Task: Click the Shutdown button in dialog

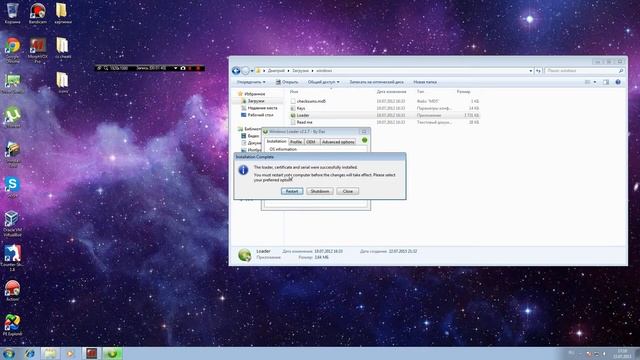Action: (x=320, y=191)
